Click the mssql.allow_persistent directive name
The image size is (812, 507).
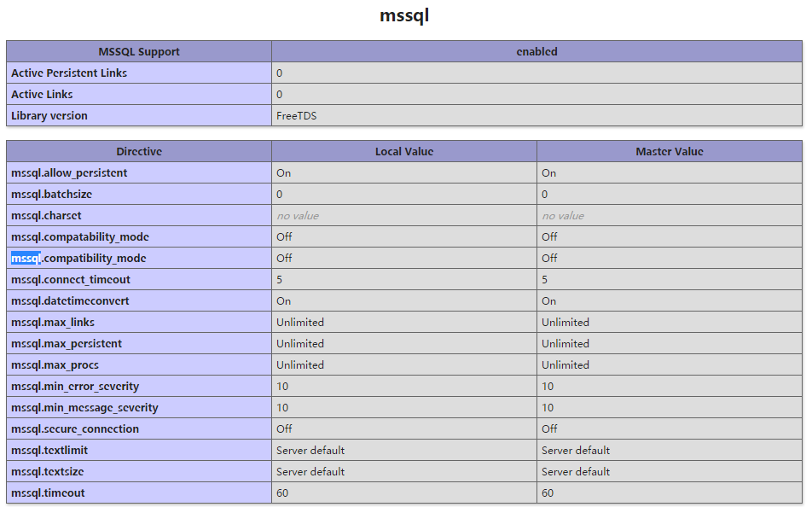pyautogui.click(x=69, y=172)
